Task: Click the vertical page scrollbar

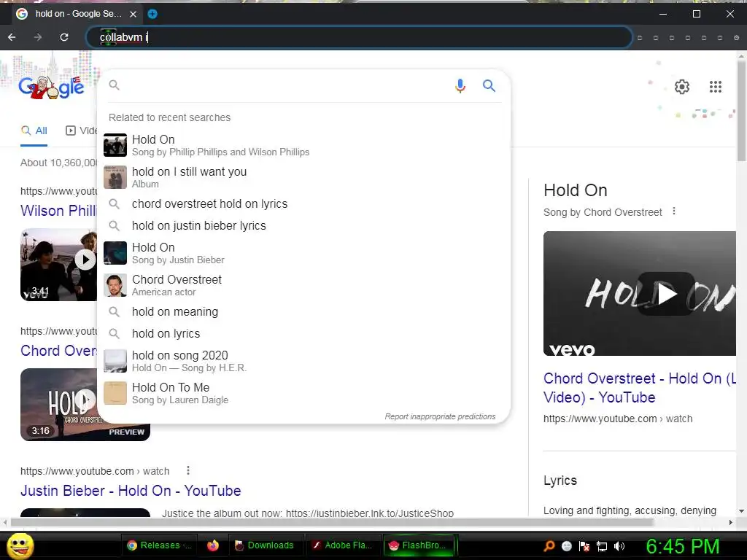Action: coord(741,112)
